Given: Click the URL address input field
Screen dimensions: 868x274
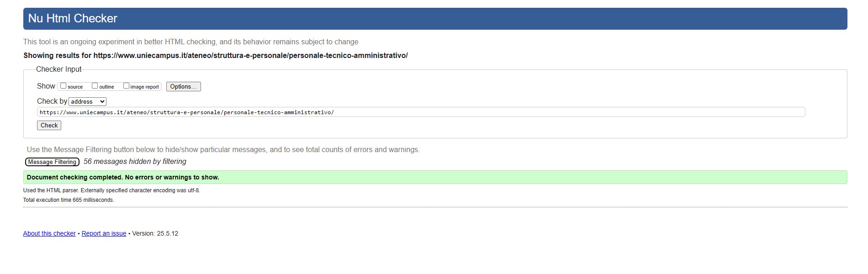Looking at the screenshot, I should (x=420, y=112).
